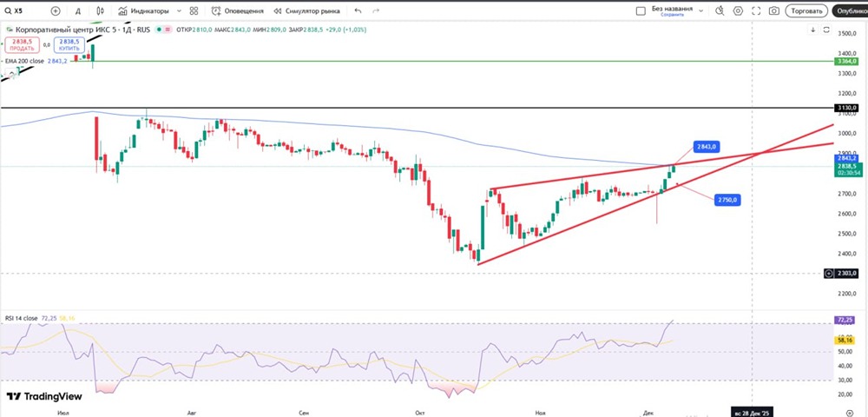
Task: Click the plus icon to compare symbols
Action: point(56,10)
